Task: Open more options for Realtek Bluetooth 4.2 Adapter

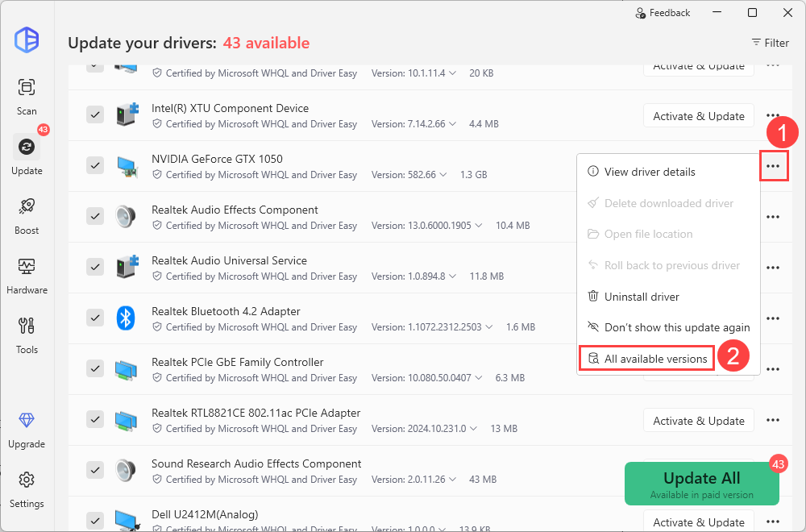Action: (773, 318)
